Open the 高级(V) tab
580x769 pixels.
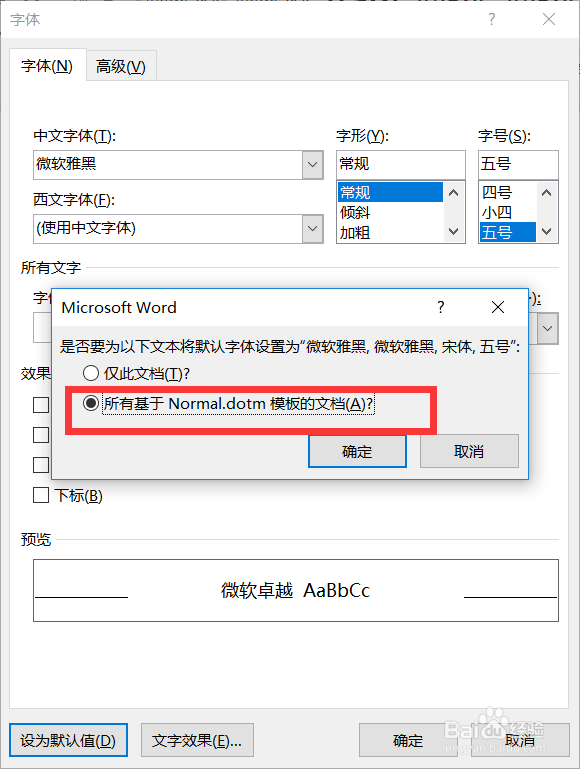click(x=121, y=66)
